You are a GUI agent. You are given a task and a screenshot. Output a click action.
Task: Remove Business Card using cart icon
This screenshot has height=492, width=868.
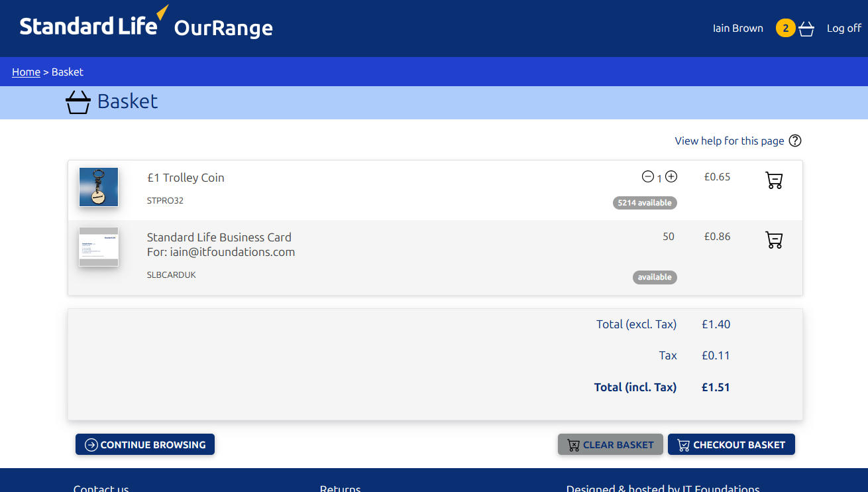click(774, 239)
